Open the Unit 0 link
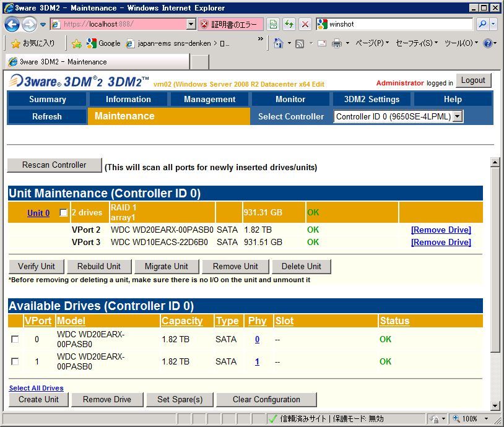 click(38, 213)
